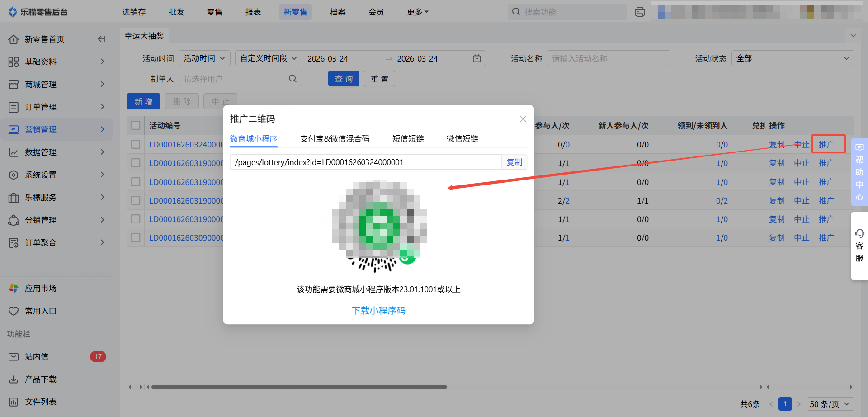The height and width of the screenshot is (417, 868).
Task: Collapse sidebar with the arrow icon
Action: pyautogui.click(x=101, y=39)
